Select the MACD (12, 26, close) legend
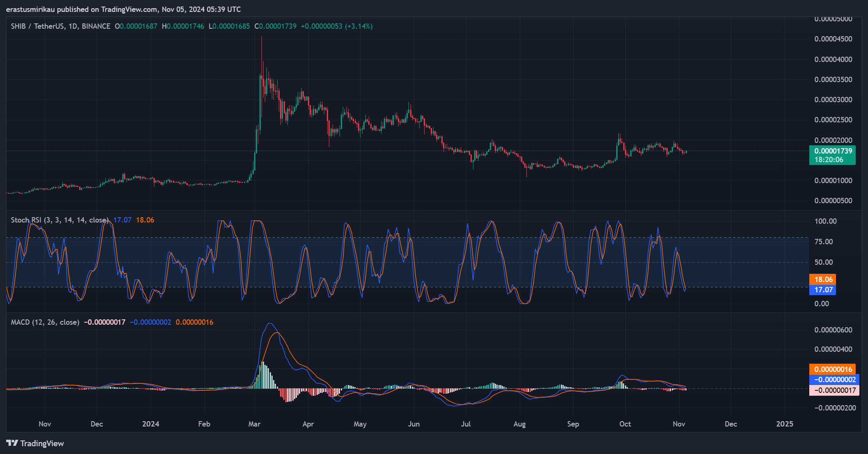 pos(45,322)
